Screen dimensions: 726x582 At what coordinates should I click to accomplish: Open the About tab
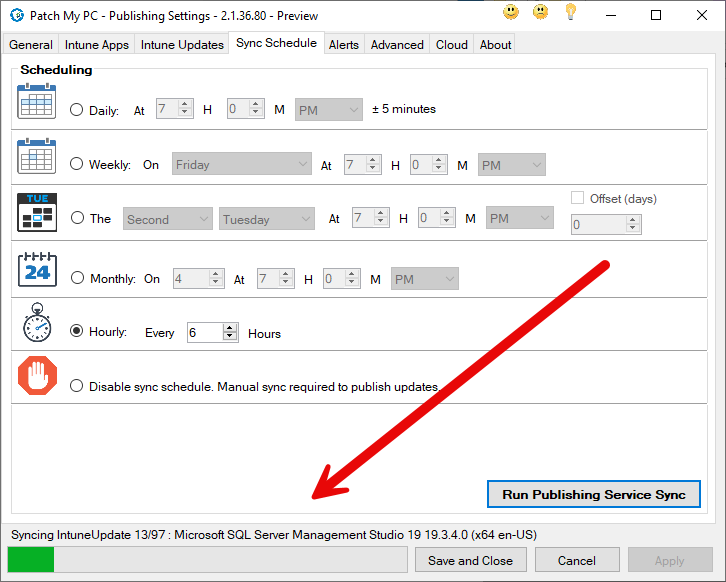coord(495,44)
